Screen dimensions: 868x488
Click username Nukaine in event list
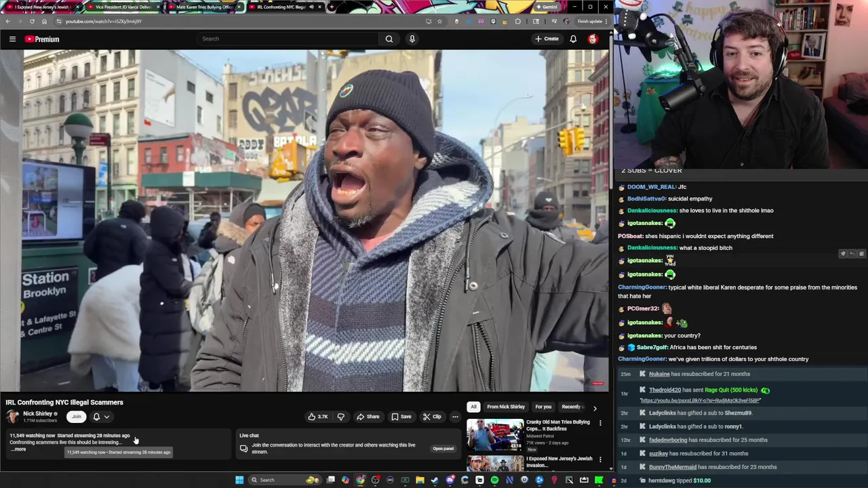tap(659, 374)
